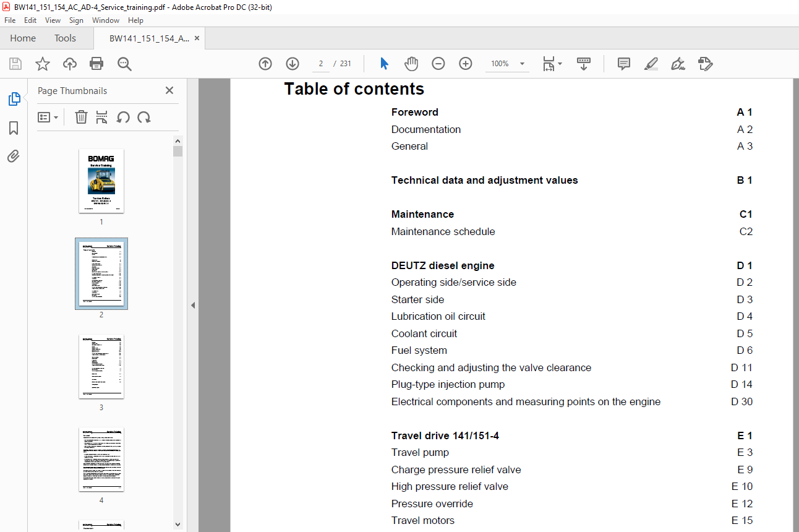Open the thumbnails options dropdown

(x=48, y=117)
